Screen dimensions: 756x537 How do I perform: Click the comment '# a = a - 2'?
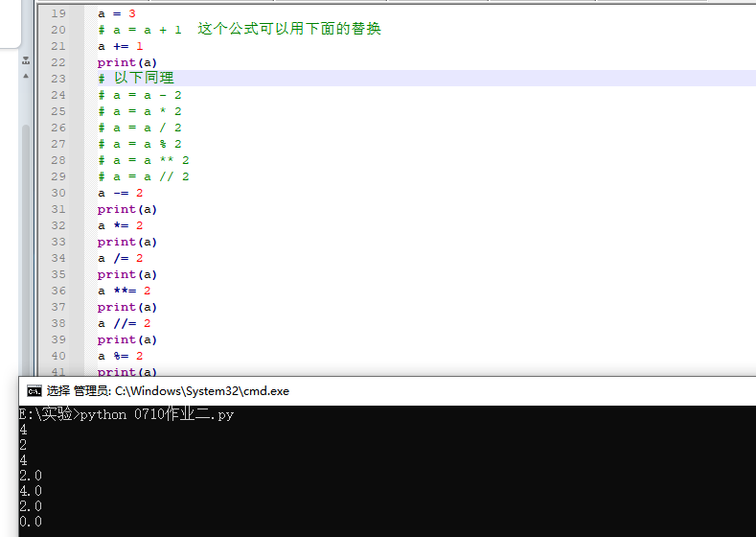click(x=140, y=95)
